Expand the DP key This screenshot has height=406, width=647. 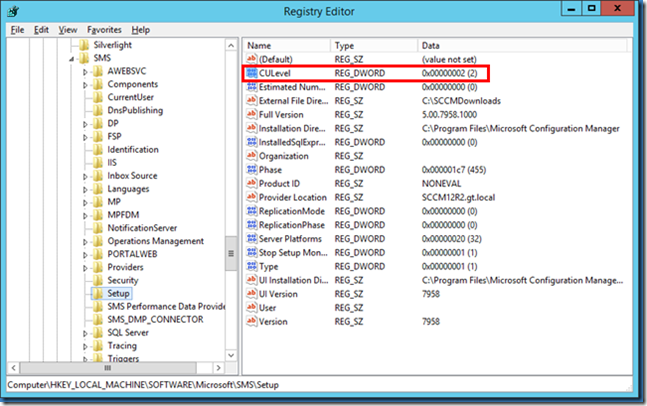[85, 124]
